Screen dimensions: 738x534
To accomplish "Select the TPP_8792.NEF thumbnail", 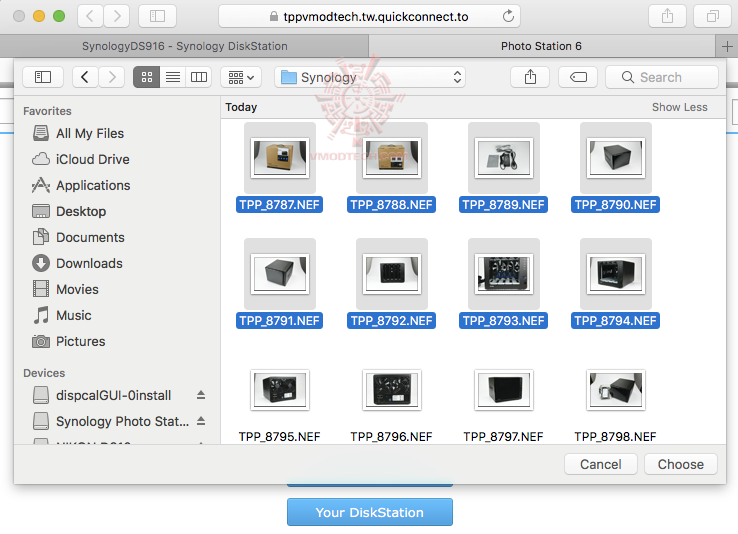I will (392, 274).
